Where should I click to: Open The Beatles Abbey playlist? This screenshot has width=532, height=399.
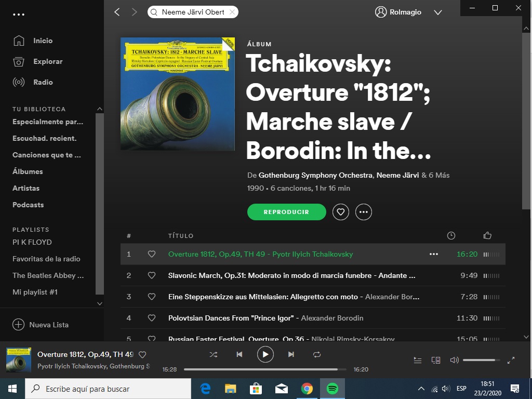click(48, 275)
